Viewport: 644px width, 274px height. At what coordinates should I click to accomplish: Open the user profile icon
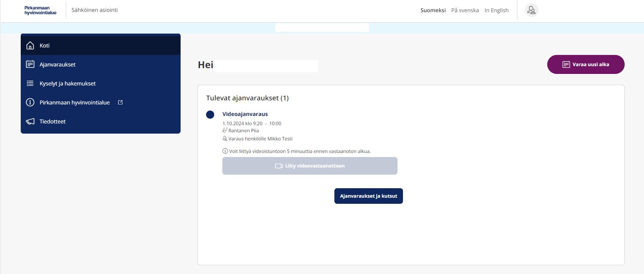[x=531, y=10]
